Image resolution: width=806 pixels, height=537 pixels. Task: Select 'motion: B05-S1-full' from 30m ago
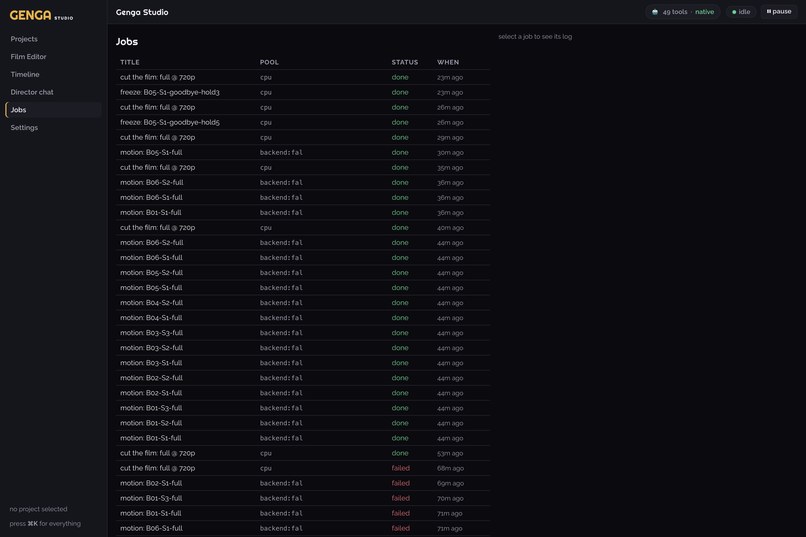coord(303,153)
